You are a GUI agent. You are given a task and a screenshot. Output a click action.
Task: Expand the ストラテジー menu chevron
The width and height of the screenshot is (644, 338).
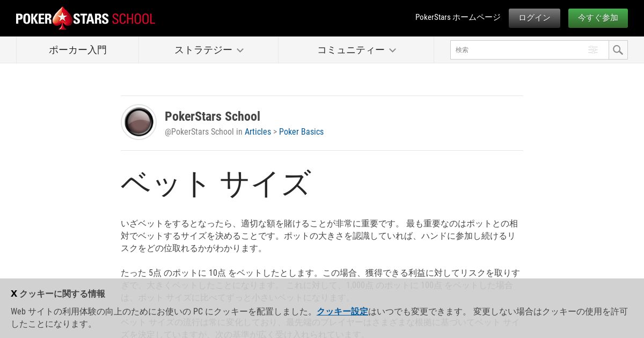pos(240,50)
